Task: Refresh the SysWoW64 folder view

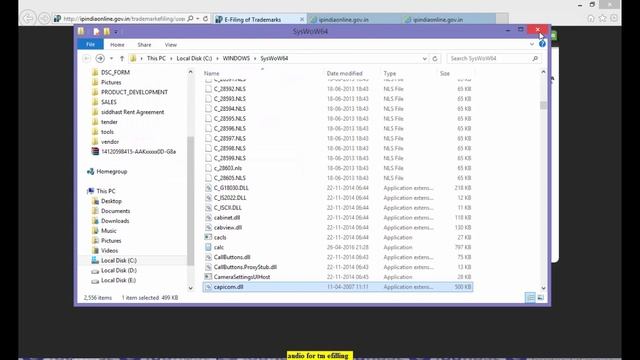Action: tap(435, 58)
